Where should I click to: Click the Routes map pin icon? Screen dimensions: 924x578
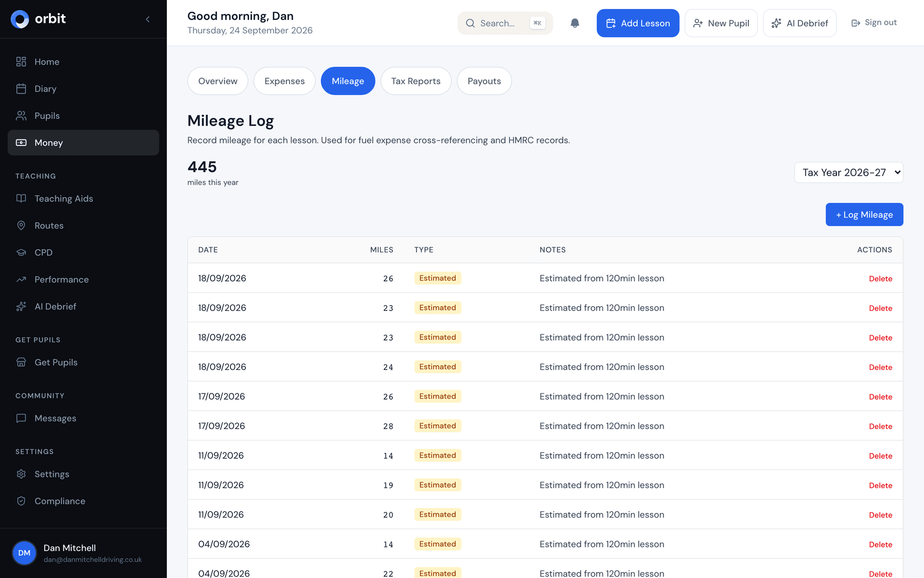(21, 226)
